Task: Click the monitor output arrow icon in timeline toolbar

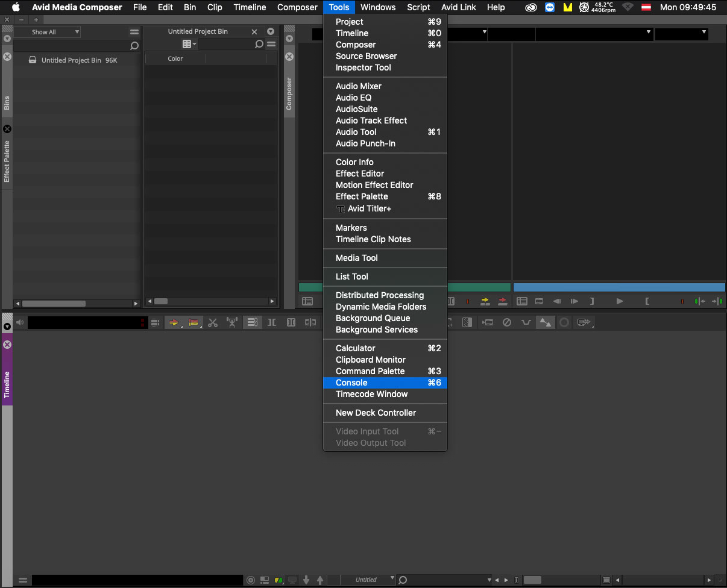Action: point(584,323)
